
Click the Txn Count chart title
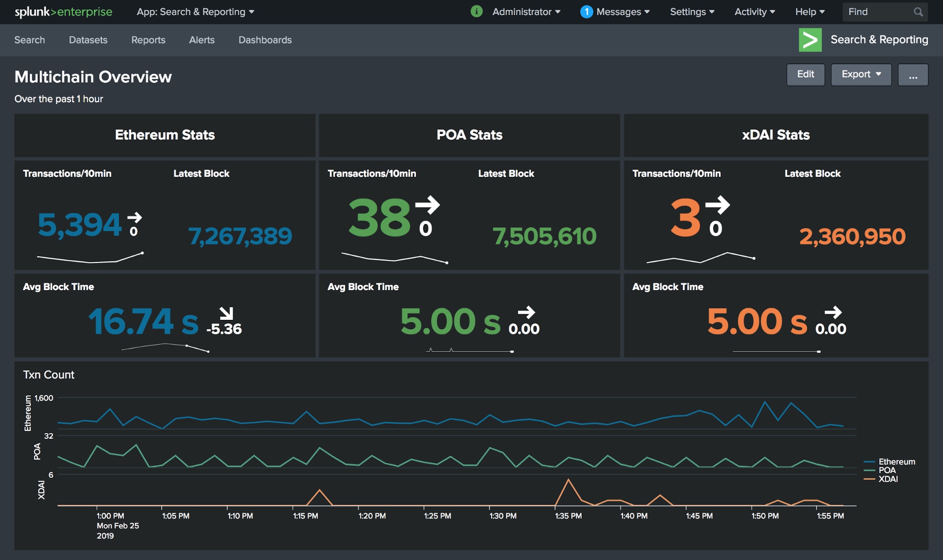(49, 375)
